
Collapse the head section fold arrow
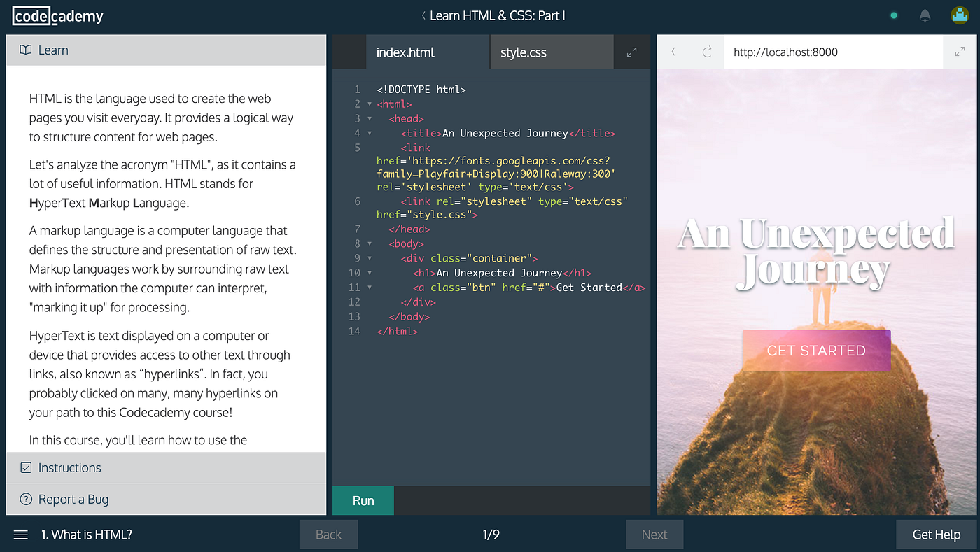[x=370, y=118]
